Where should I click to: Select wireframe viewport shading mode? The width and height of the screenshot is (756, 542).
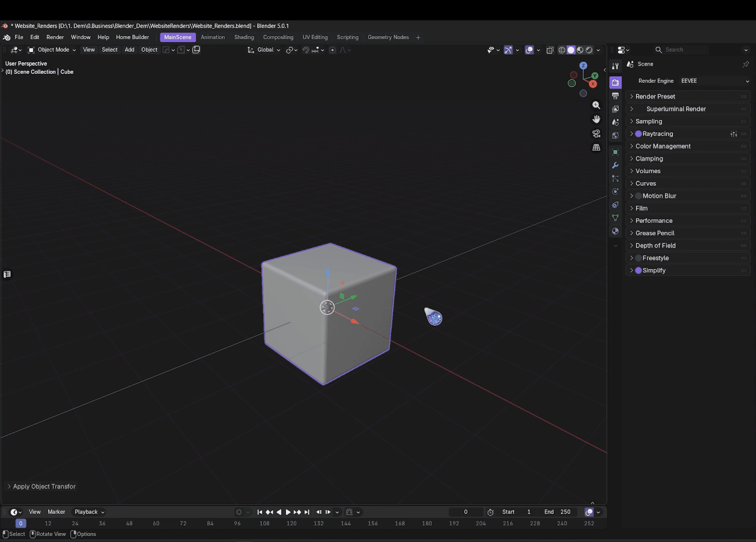click(562, 50)
